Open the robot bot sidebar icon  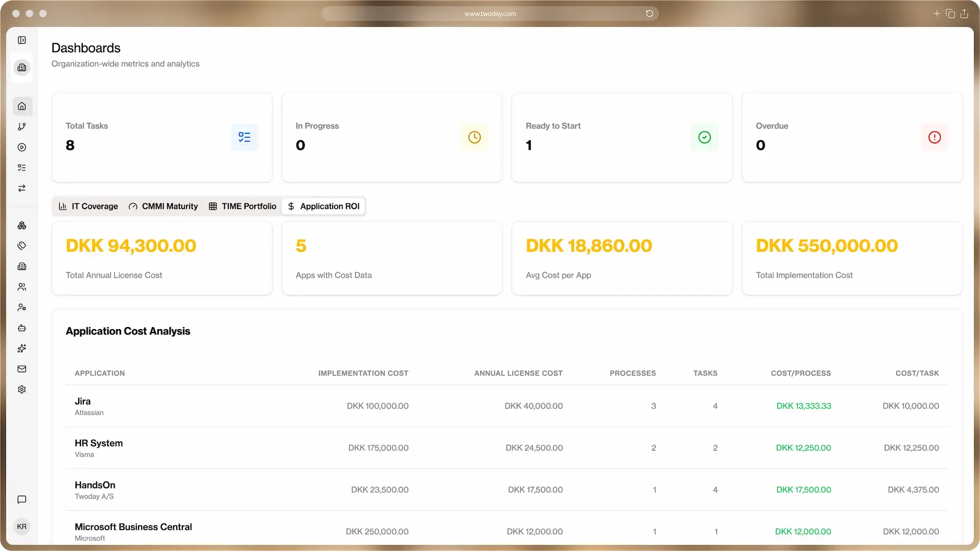pos(22,328)
